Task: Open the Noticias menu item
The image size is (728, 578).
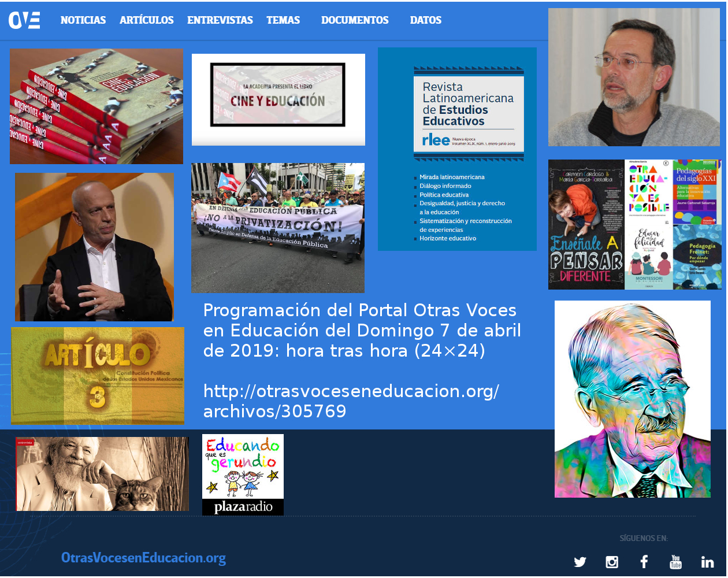Action: 83,20
